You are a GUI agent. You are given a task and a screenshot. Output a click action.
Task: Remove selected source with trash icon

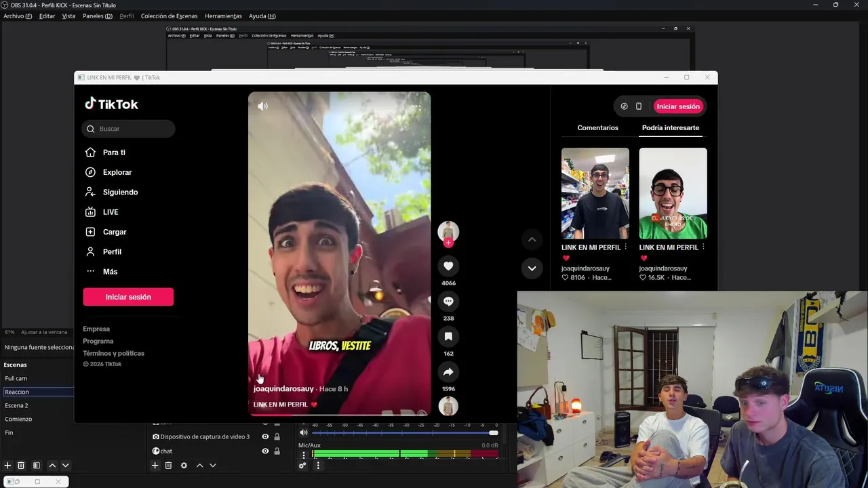coord(168,466)
